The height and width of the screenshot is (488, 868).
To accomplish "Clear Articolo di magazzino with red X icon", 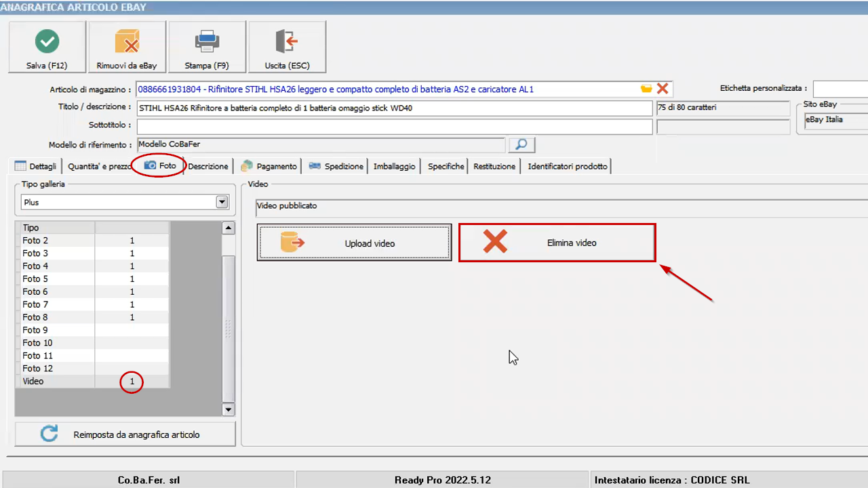I will tap(663, 89).
